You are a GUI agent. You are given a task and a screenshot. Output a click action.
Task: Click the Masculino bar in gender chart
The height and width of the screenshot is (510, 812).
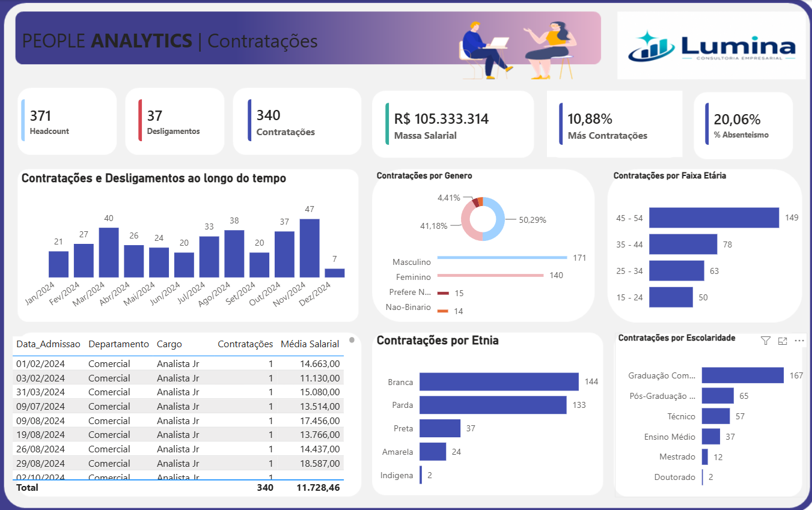click(x=502, y=258)
